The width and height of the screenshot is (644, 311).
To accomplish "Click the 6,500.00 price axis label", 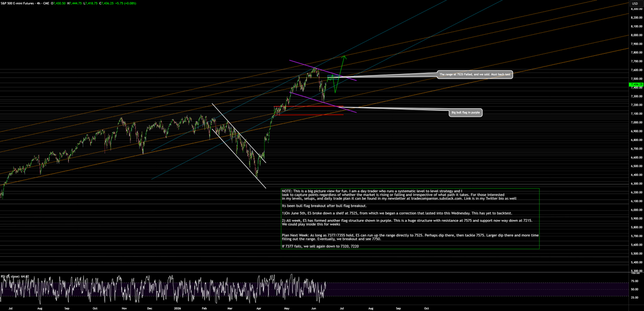I will [636, 166].
